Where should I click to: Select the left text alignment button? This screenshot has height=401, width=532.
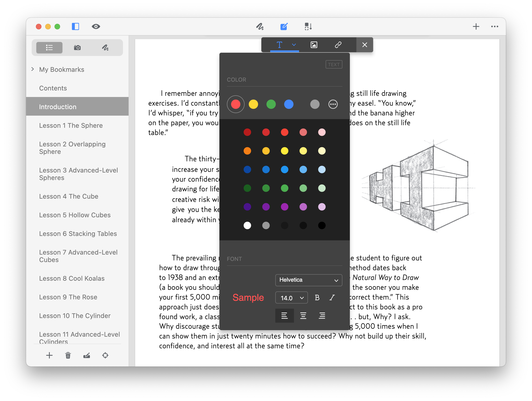pos(284,315)
